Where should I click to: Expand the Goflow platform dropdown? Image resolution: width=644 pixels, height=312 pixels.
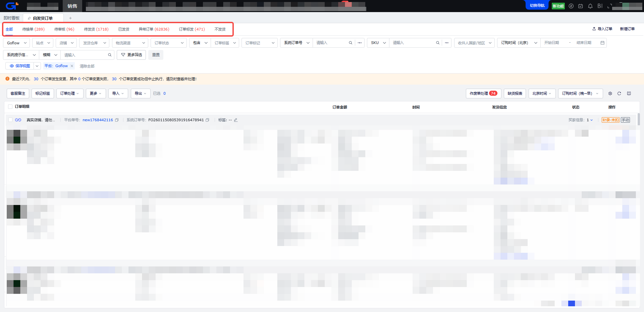pos(16,43)
